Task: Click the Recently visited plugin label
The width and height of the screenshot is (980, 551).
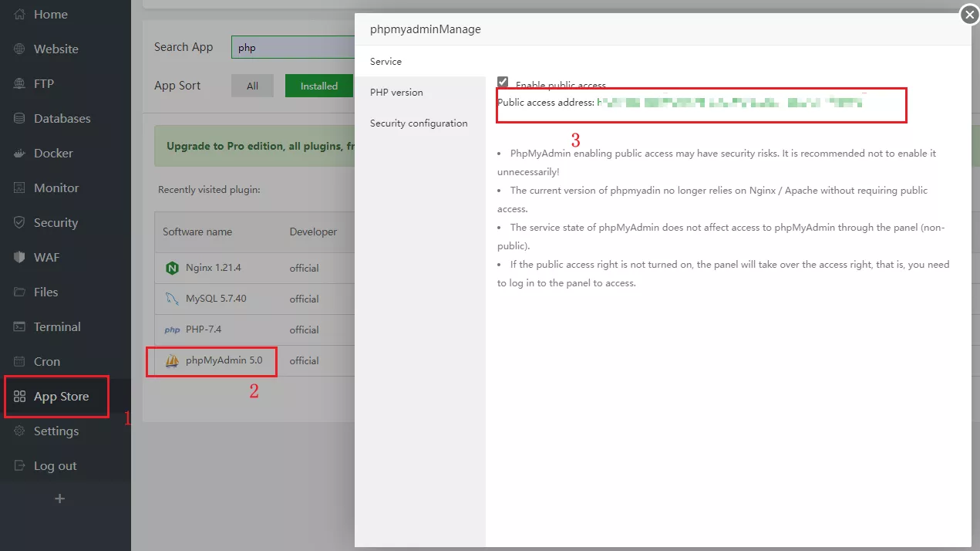Action: pyautogui.click(x=209, y=190)
